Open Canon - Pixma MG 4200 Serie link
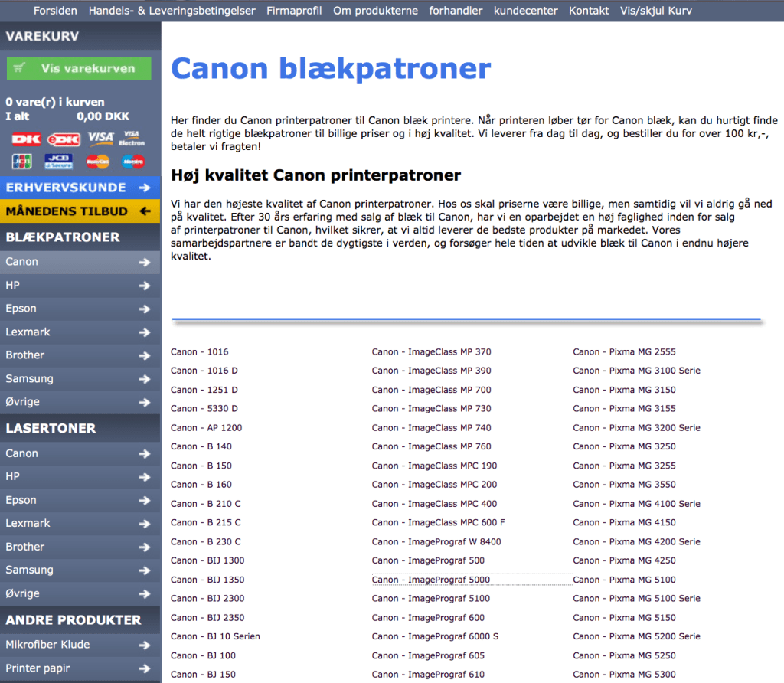Viewport: 784px width, 683px height. (636, 541)
